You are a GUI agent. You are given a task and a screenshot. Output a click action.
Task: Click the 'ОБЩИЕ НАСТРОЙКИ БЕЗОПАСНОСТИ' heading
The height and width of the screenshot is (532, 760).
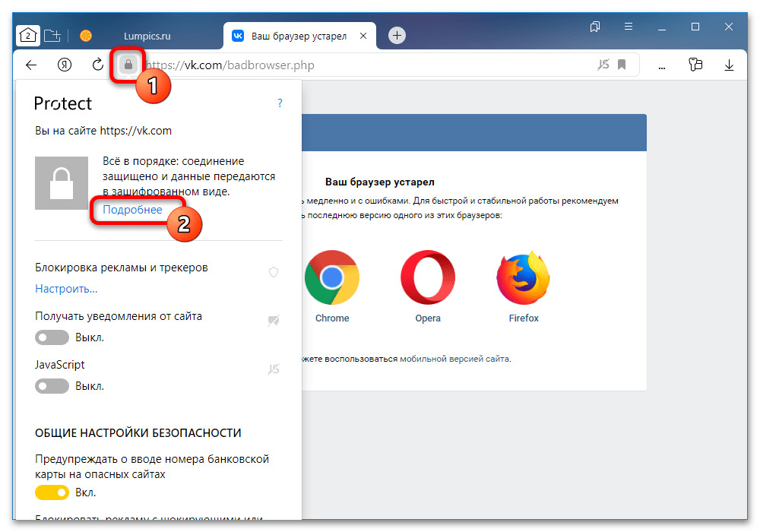coord(138,433)
